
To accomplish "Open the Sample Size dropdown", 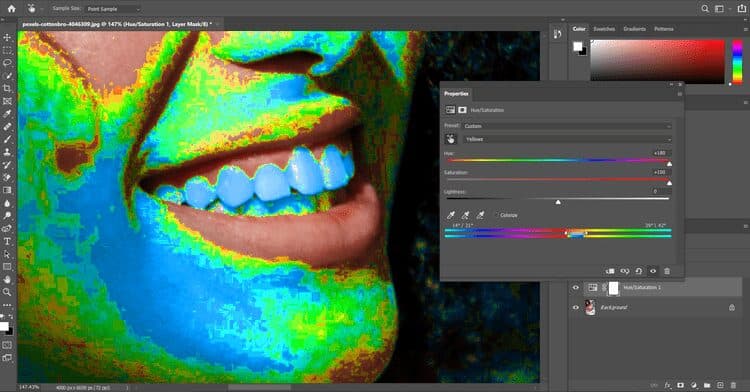I will tap(113, 9).
